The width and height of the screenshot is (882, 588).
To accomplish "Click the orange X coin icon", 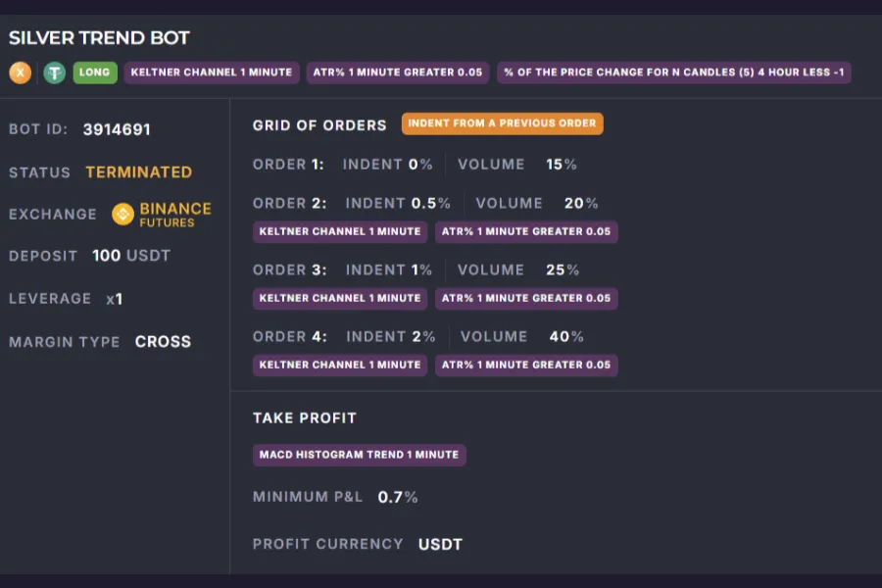I will 20,73.
